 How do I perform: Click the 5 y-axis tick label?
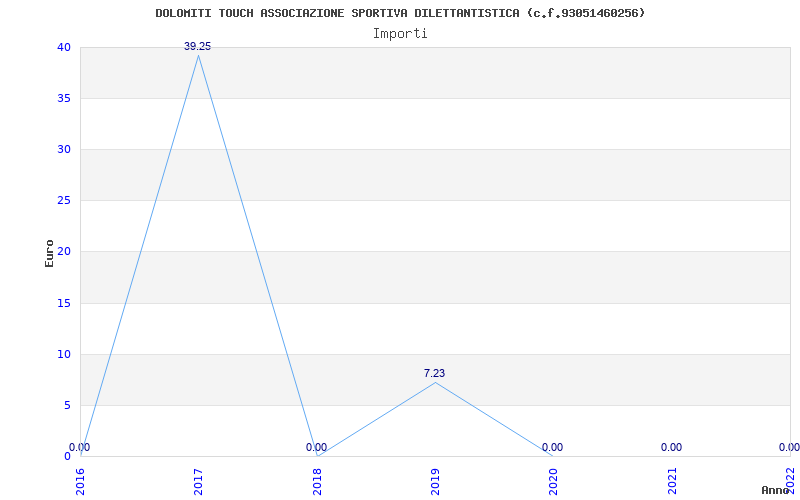pos(67,405)
